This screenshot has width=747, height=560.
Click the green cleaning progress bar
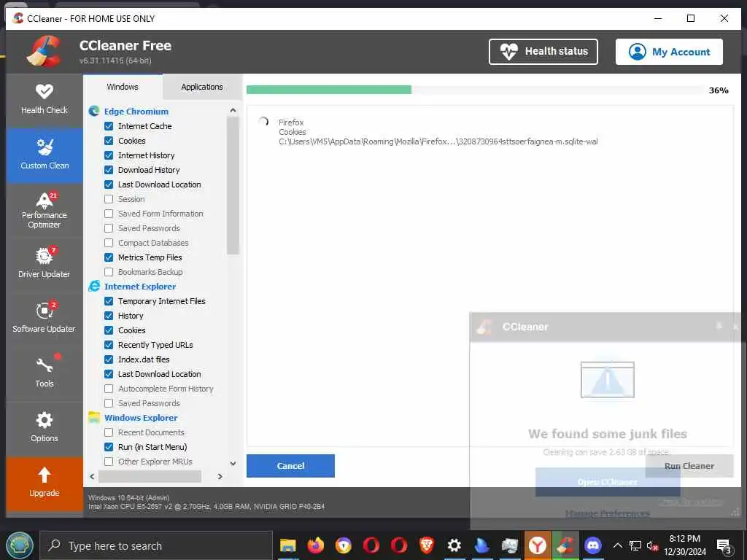[329, 90]
